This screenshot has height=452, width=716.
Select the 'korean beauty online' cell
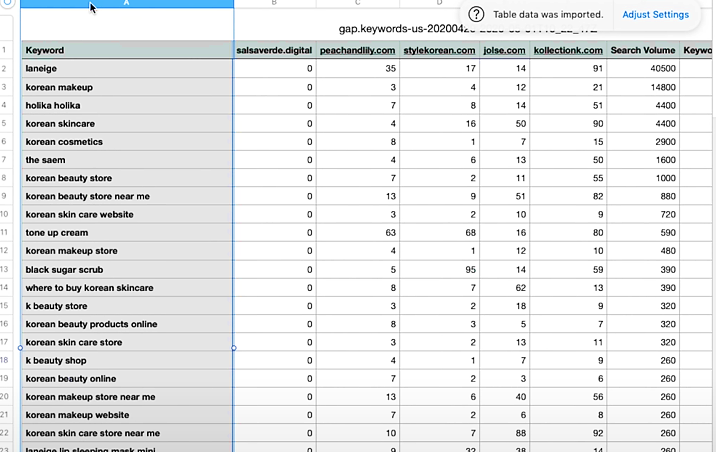(127, 379)
